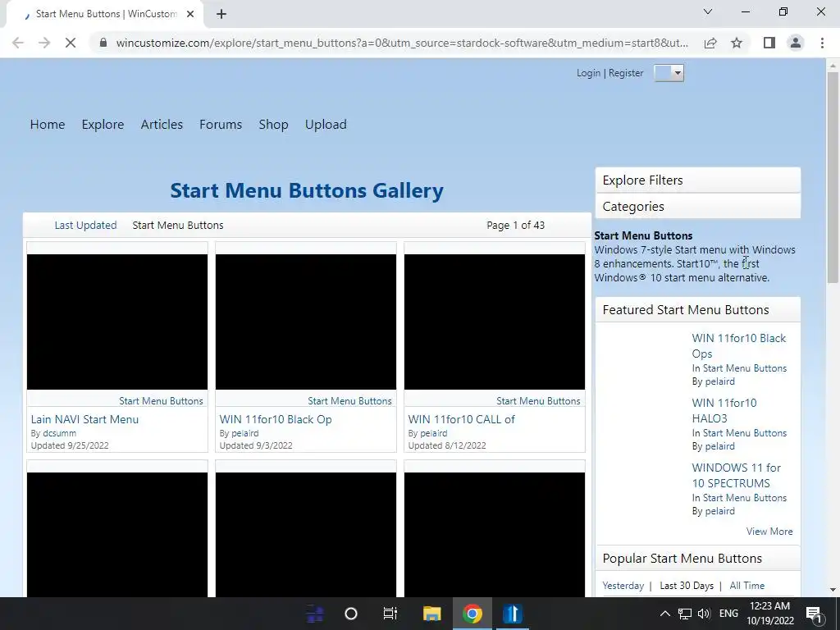
Task: Click the page vertical scrollbar thumb
Action: [833, 177]
